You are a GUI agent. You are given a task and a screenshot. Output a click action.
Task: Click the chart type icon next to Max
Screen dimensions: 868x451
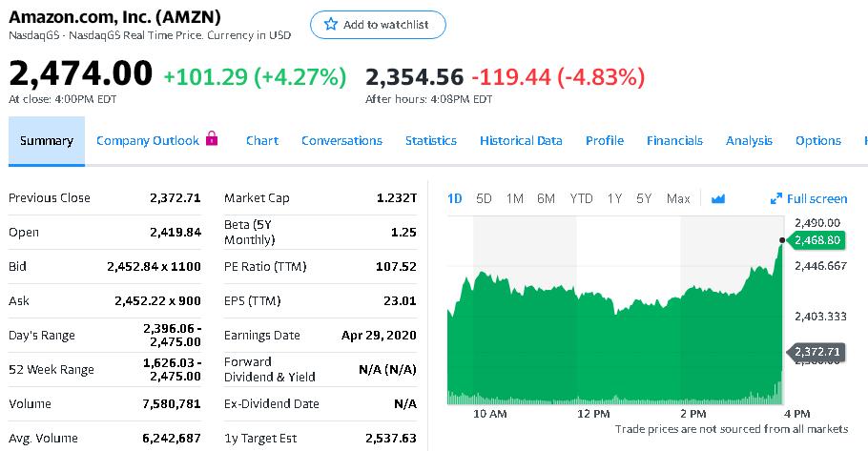(718, 198)
